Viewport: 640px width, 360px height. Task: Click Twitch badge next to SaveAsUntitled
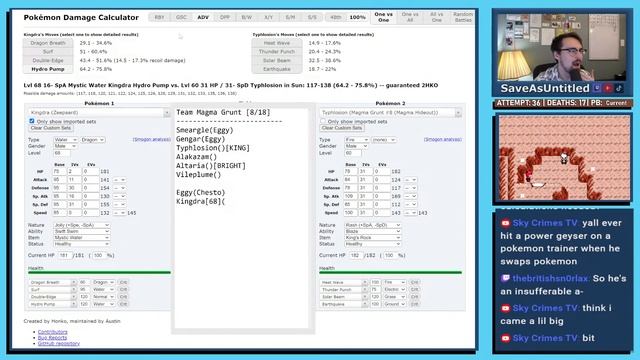tap(597, 88)
